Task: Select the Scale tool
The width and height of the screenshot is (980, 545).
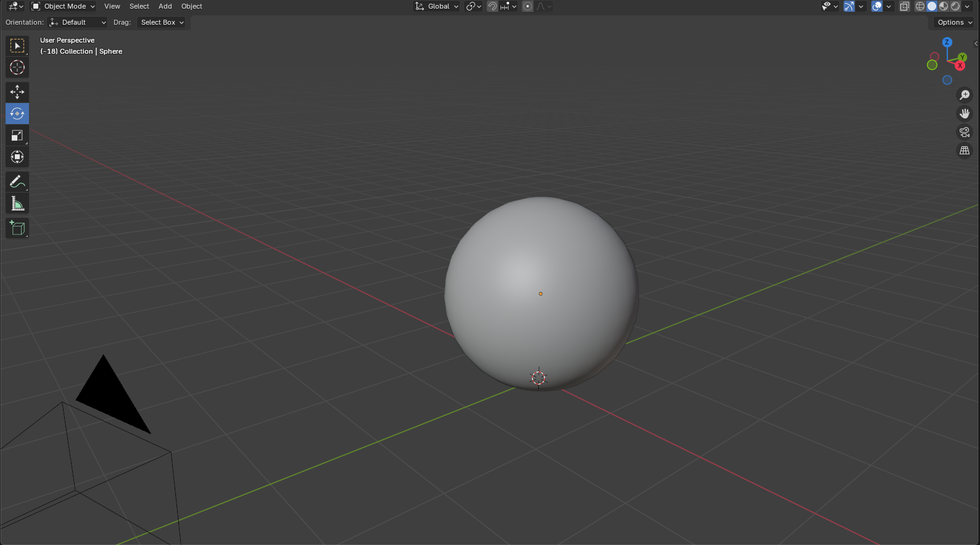Action: tap(17, 135)
